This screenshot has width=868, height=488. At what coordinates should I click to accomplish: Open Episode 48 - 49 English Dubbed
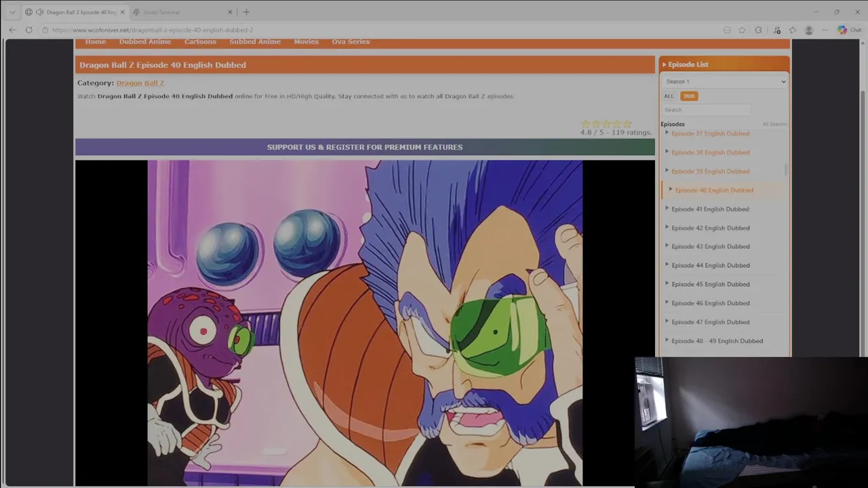717,341
